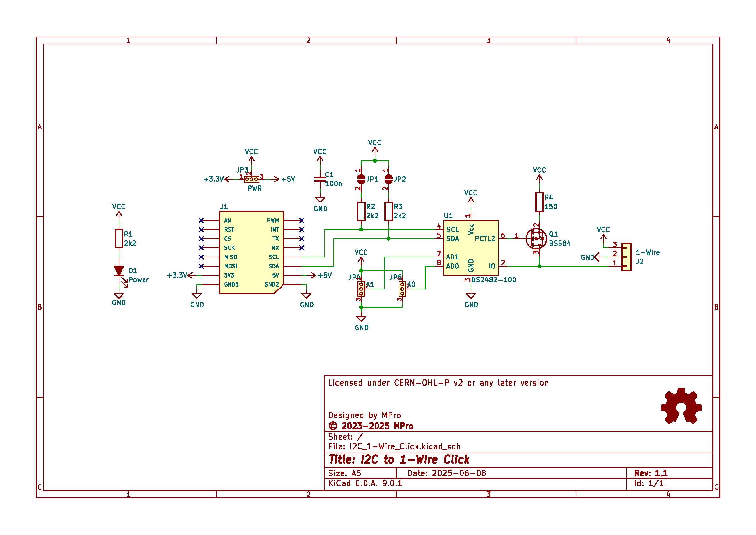Image resolution: width=756 pixels, height=535 pixels.
Task: Select the U1 DS2482-100 chip body
Action: point(471,248)
